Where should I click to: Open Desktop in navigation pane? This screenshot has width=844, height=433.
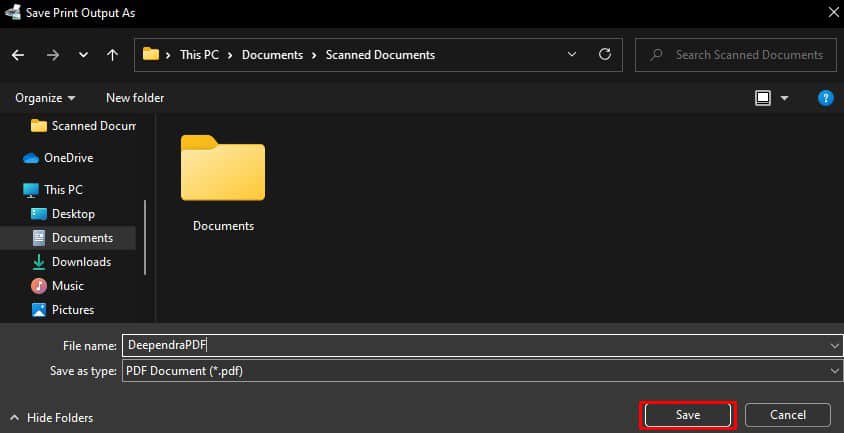pyautogui.click(x=63, y=214)
